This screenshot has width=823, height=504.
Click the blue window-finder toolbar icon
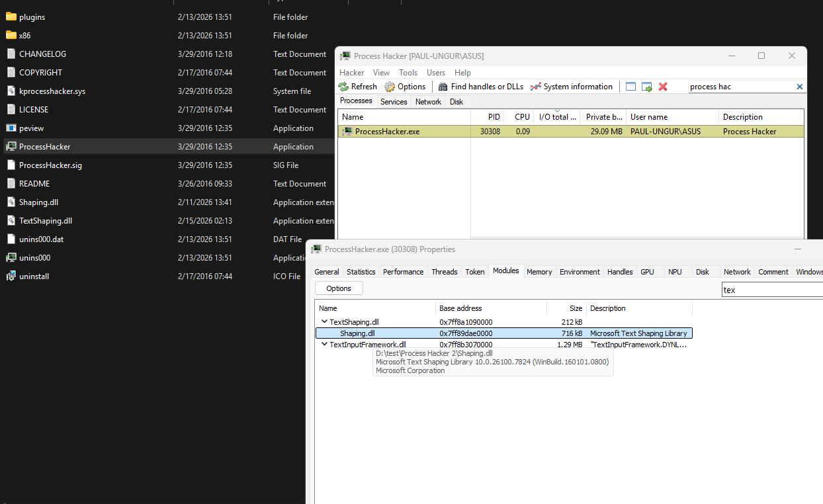[630, 87]
